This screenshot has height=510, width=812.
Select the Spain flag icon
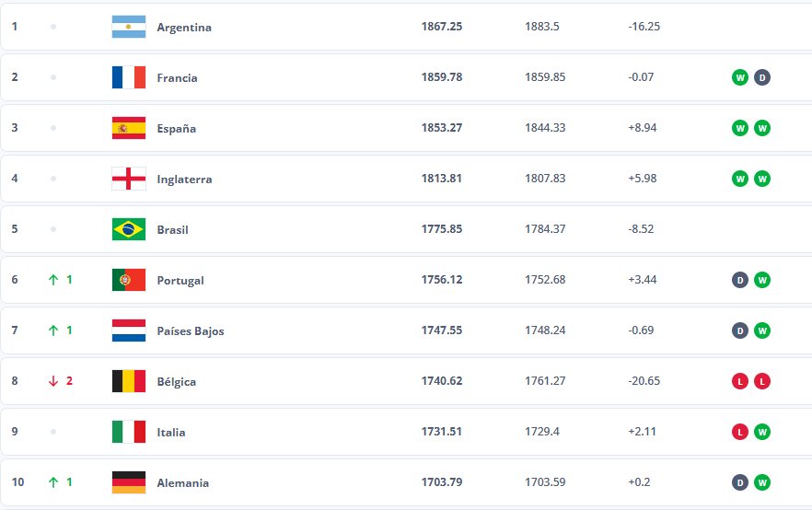pyautogui.click(x=129, y=128)
